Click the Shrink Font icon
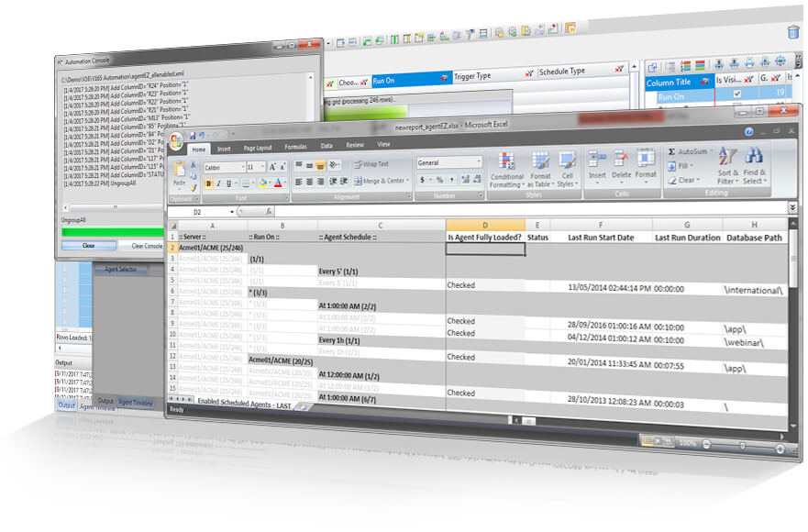Image resolution: width=808 pixels, height=532 pixels. (x=282, y=167)
